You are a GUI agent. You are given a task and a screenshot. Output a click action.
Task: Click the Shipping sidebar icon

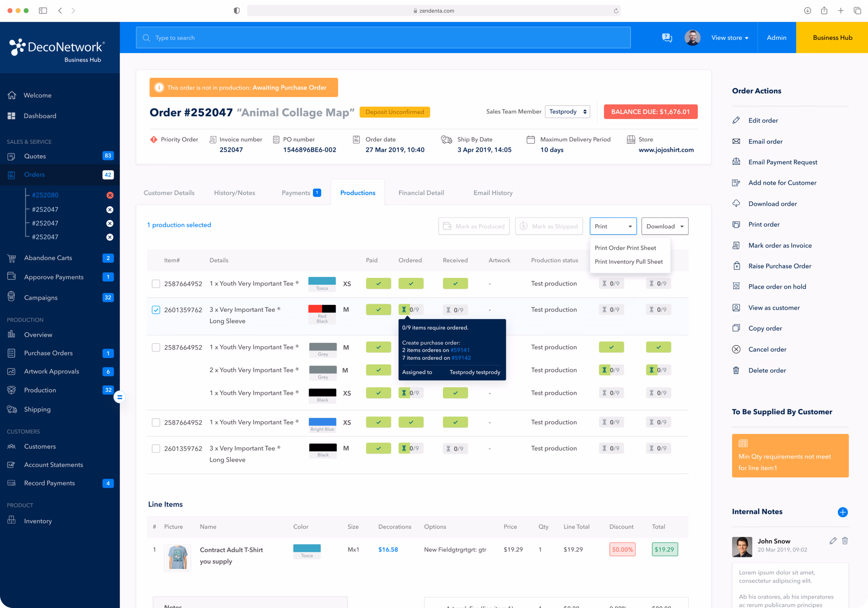pos(12,409)
